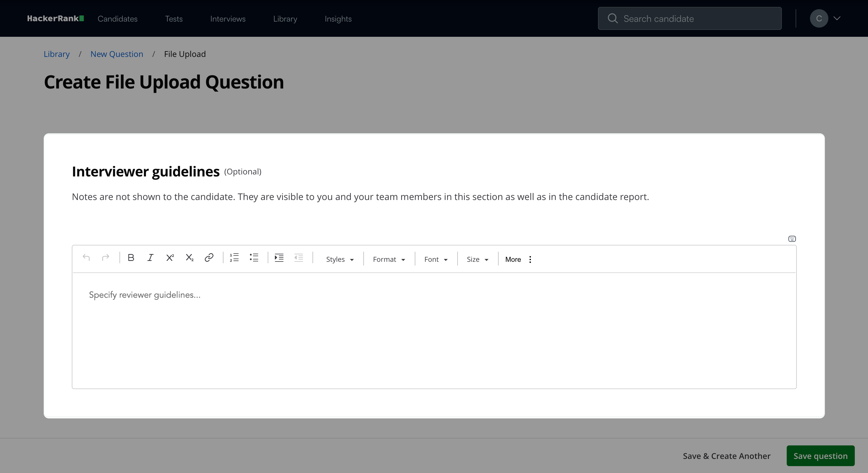This screenshot has height=473, width=868.
Task: Click the superscript icon
Action: point(170,258)
